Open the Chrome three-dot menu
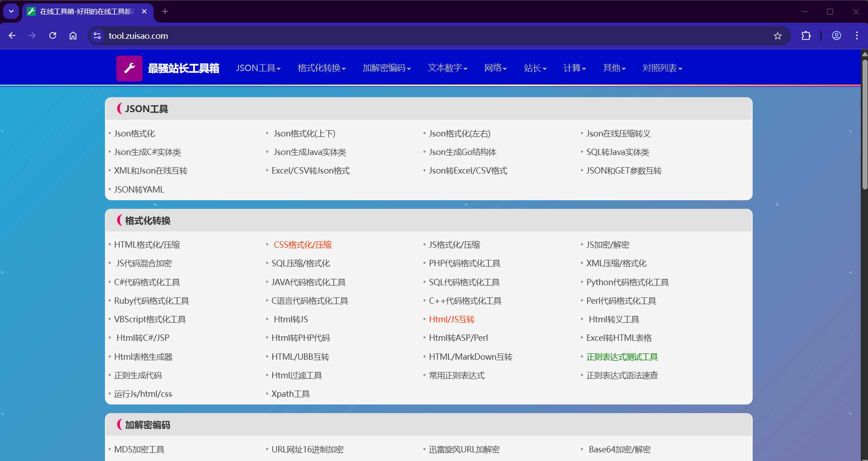 pyautogui.click(x=857, y=36)
